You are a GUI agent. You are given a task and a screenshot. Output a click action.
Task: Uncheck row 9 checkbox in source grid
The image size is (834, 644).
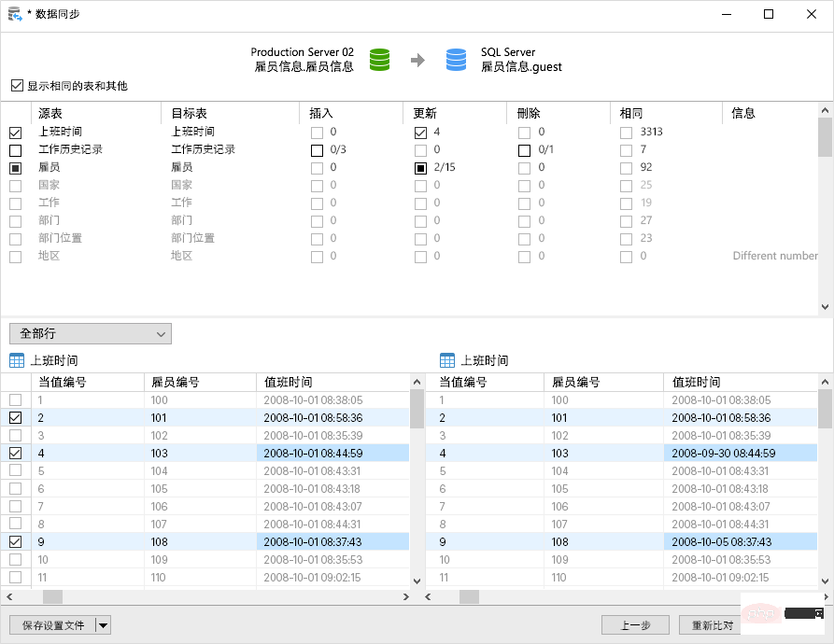(16, 541)
